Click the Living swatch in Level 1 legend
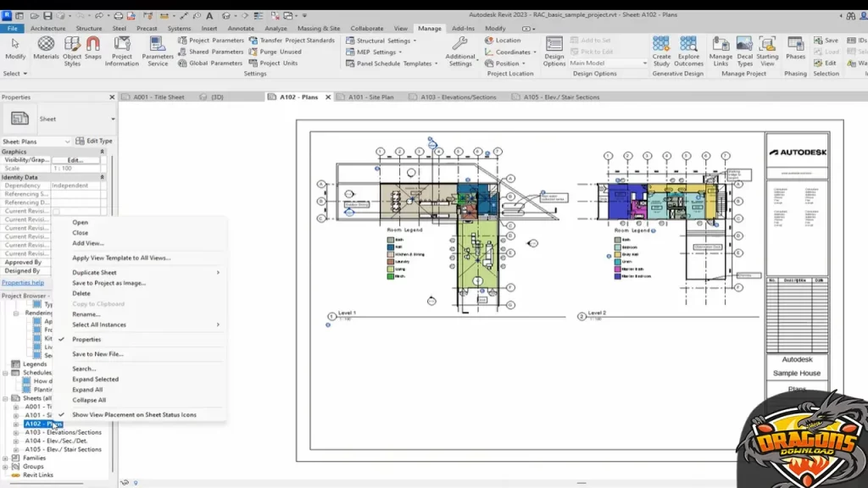 pos(390,269)
